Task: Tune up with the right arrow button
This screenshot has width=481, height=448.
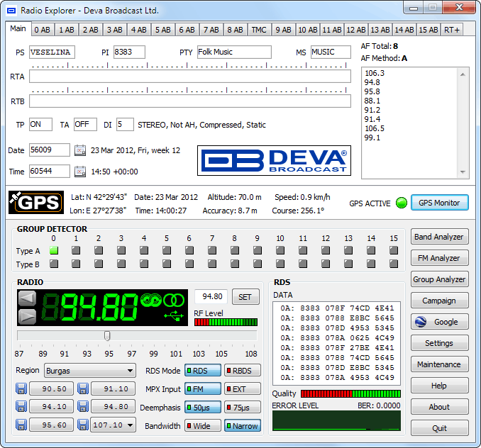Action: pyautogui.click(x=26, y=316)
